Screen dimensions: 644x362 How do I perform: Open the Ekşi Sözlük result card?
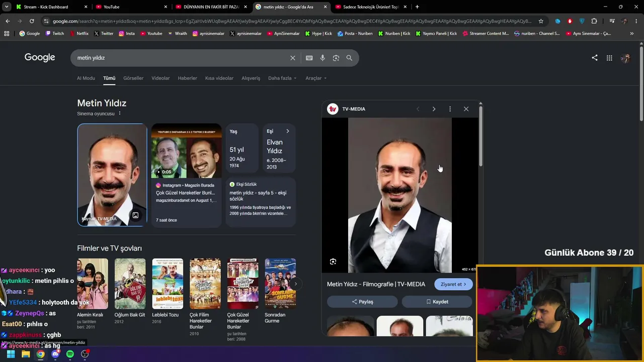click(x=261, y=202)
